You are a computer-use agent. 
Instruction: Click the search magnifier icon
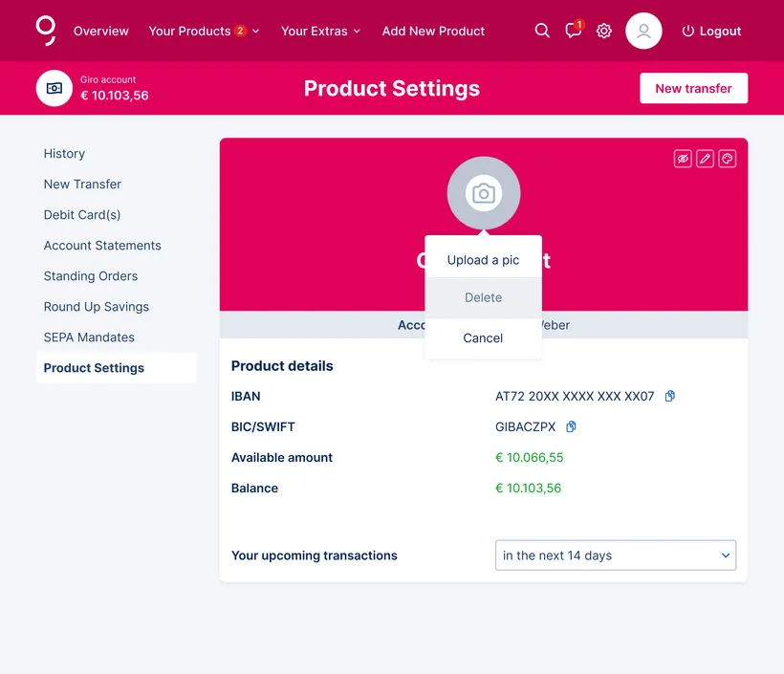(x=542, y=31)
